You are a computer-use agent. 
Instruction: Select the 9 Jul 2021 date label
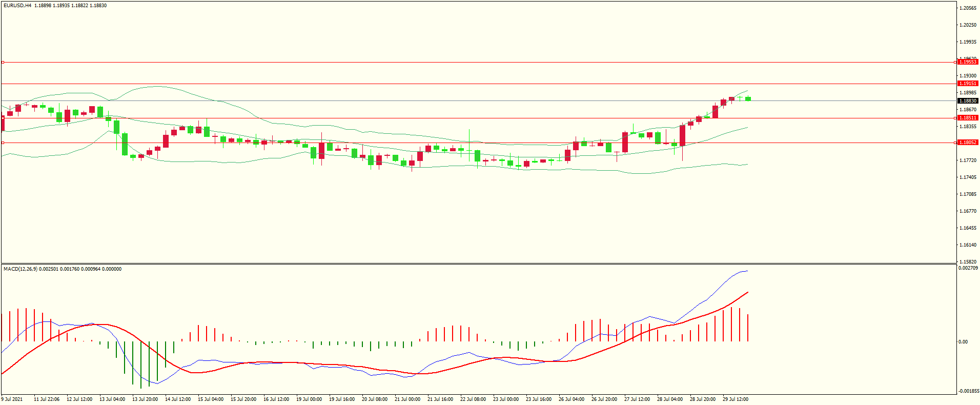click(12, 399)
